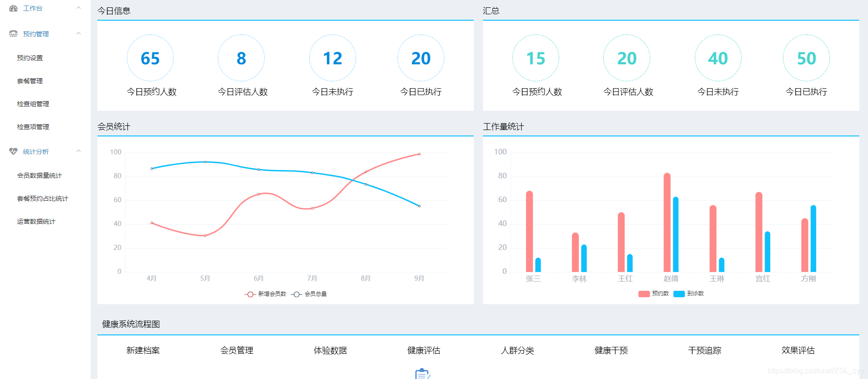Toggle 会员总量 legend in line chart

309,294
